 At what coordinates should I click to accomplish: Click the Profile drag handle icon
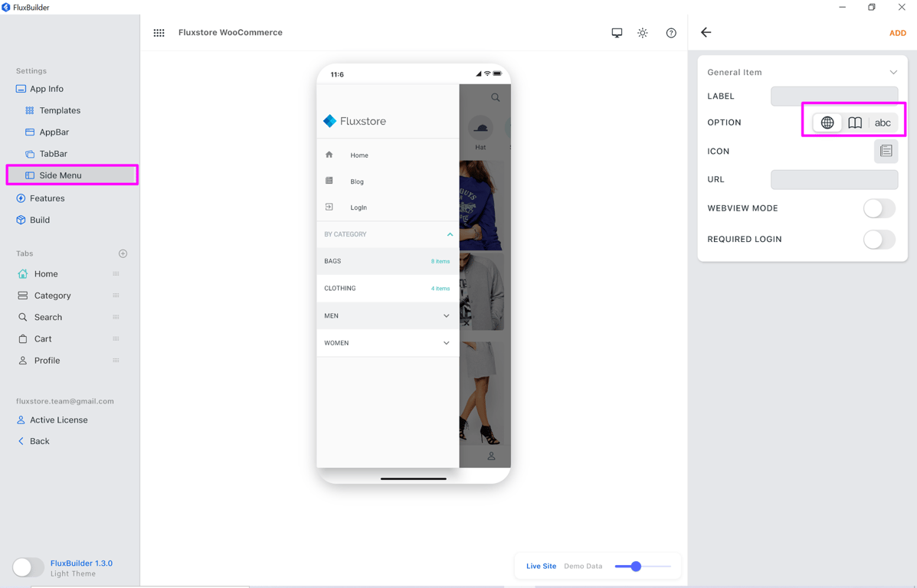point(116,361)
